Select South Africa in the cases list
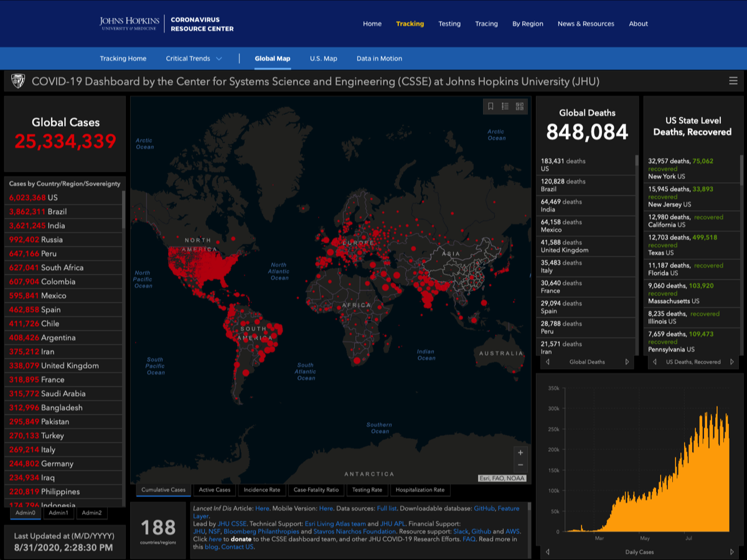Viewport: 747px width, 560px height. point(65,268)
